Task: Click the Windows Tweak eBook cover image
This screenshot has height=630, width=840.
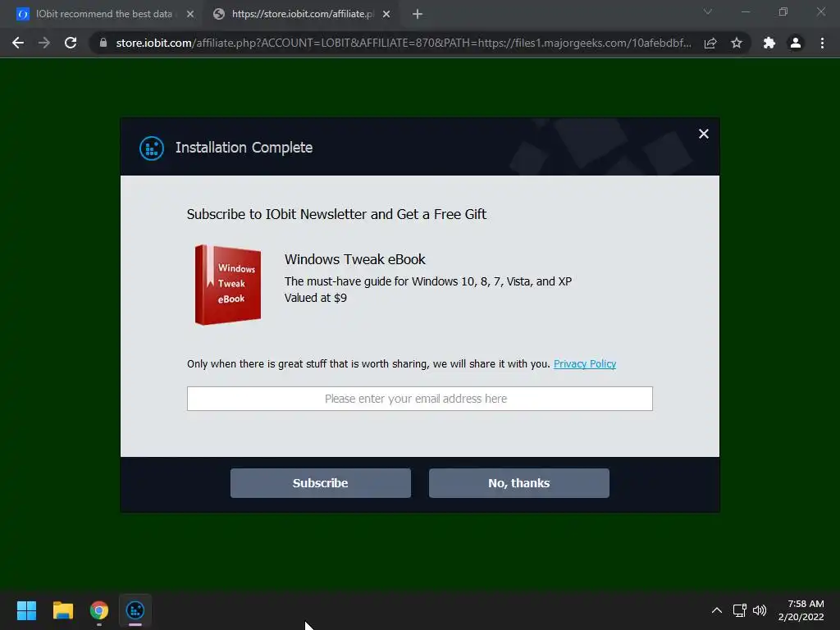Action: 228,285
